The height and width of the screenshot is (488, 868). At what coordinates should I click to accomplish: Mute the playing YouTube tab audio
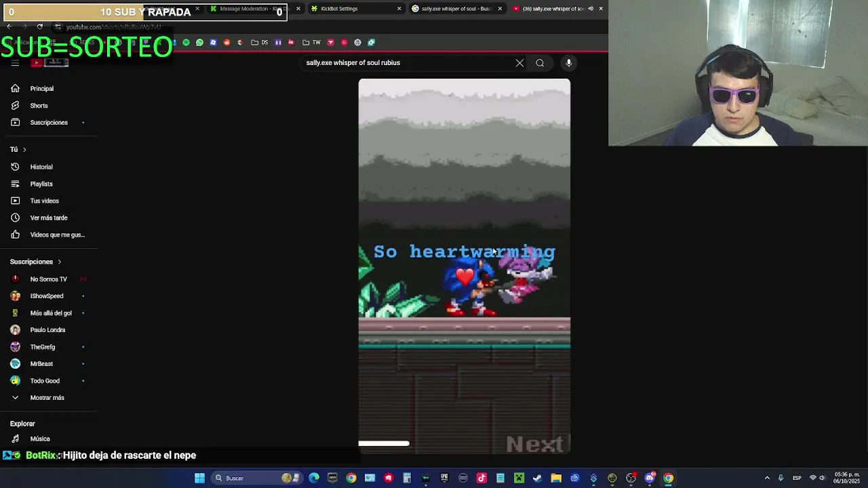point(591,9)
